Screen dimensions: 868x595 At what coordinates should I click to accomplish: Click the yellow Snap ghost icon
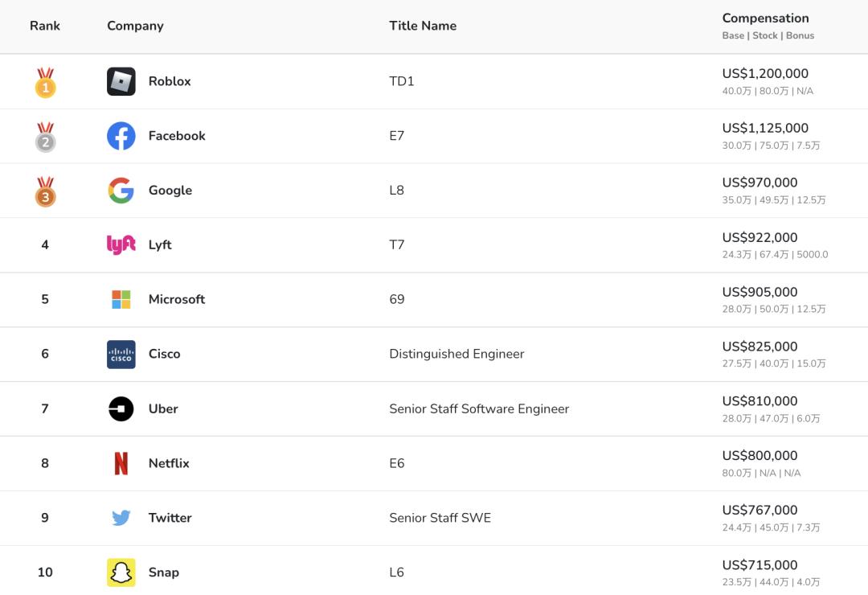point(121,572)
